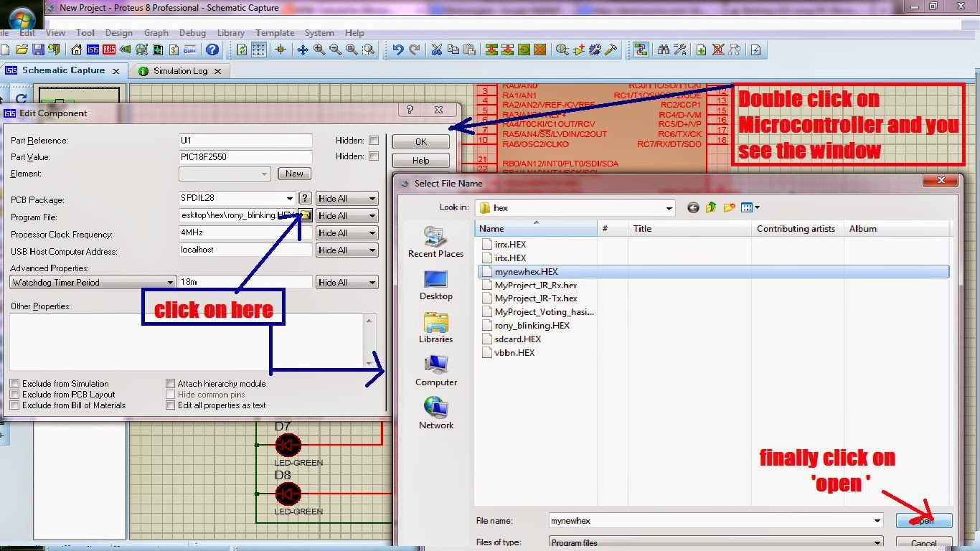Screen dimensions: 980x551
Task: Redraw the display with the refresh icon
Action: 242,50
